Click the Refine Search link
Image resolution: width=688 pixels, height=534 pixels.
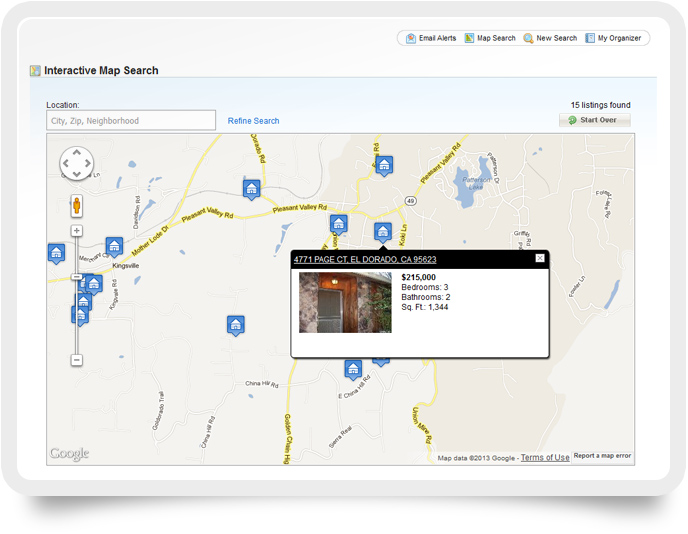tap(253, 121)
